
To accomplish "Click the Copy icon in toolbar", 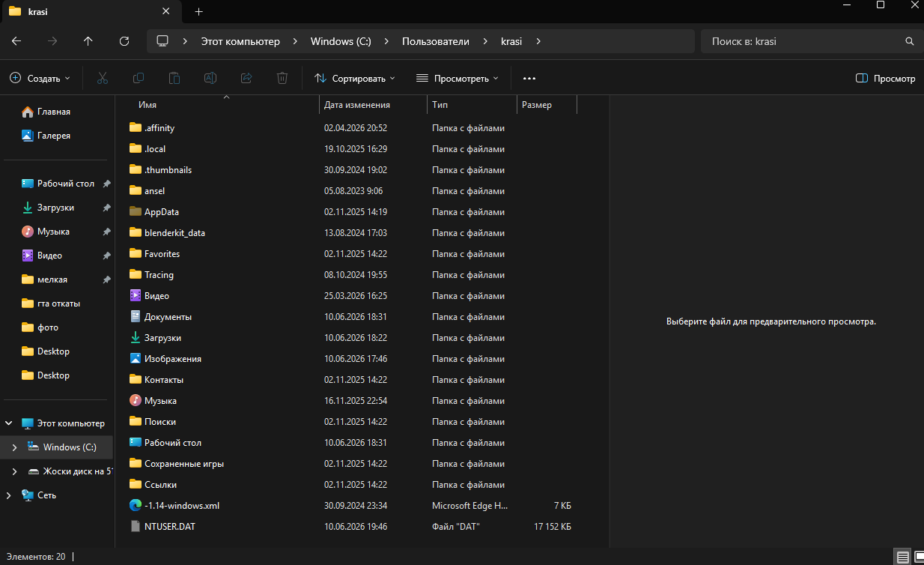I will click(139, 78).
